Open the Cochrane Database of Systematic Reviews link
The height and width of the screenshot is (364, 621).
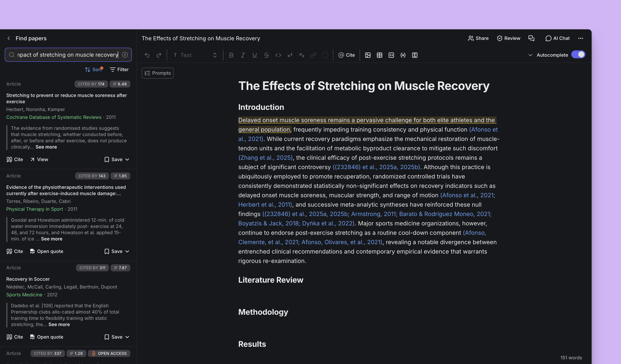pyautogui.click(x=54, y=117)
